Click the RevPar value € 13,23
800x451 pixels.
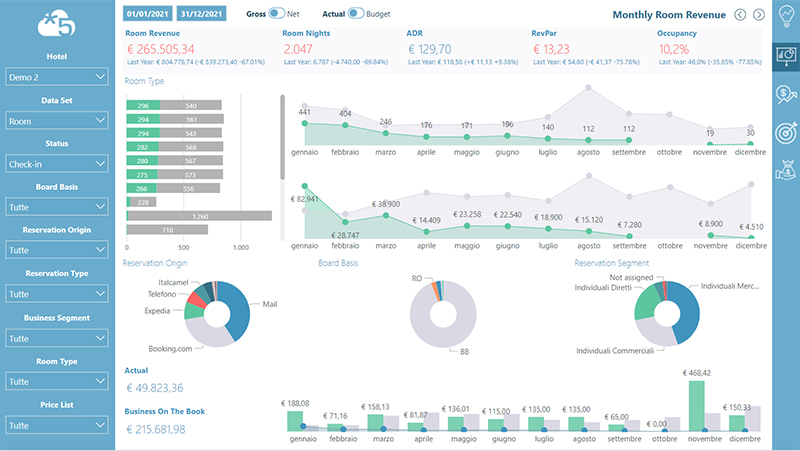pyautogui.click(x=551, y=49)
